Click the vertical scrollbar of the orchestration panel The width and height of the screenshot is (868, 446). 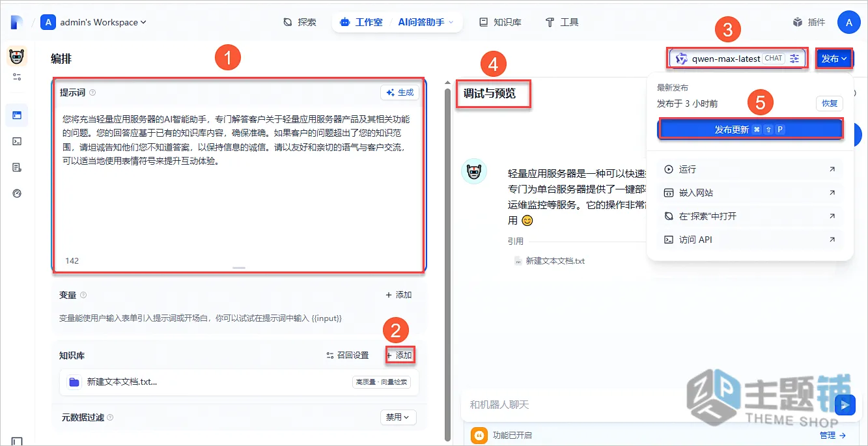coord(447,264)
